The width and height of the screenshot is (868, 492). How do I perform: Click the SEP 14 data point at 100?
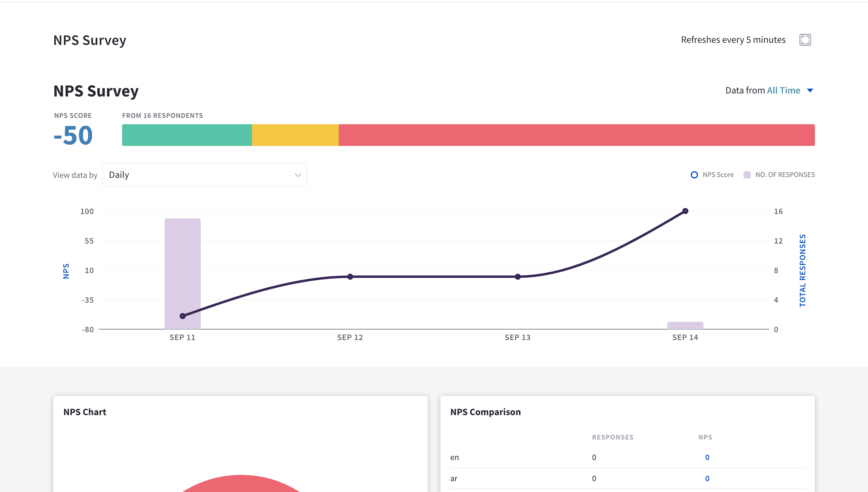(685, 211)
